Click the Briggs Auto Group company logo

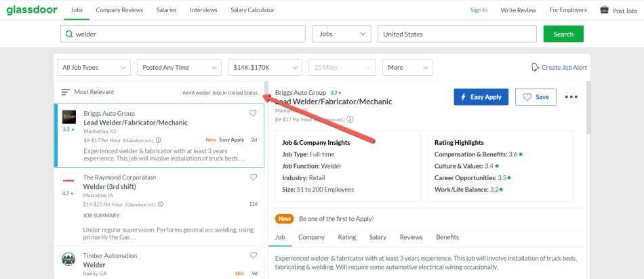tap(69, 117)
